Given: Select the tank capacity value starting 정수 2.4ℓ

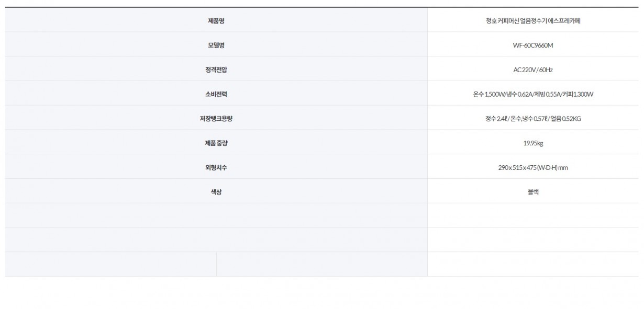Looking at the screenshot, I should tap(533, 119).
